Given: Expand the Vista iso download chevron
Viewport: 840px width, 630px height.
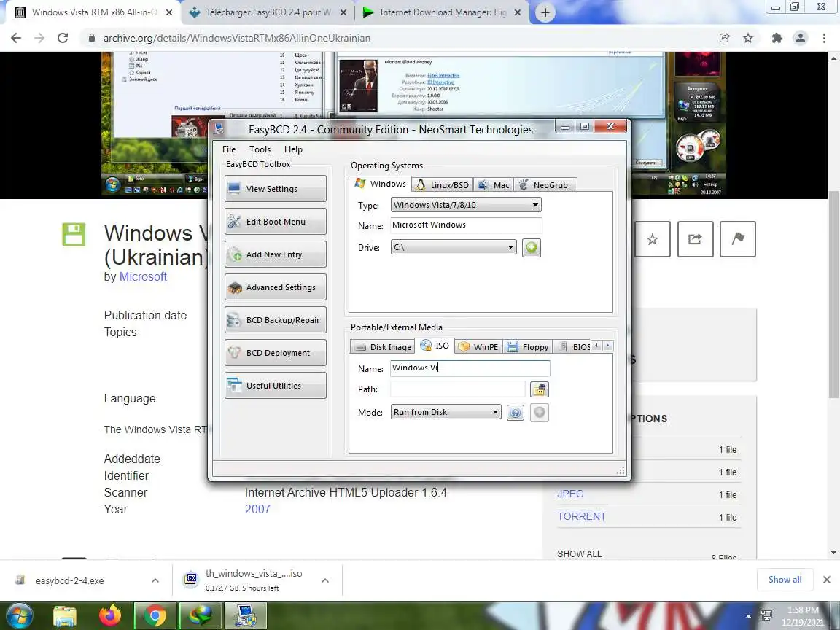Looking at the screenshot, I should point(324,580).
